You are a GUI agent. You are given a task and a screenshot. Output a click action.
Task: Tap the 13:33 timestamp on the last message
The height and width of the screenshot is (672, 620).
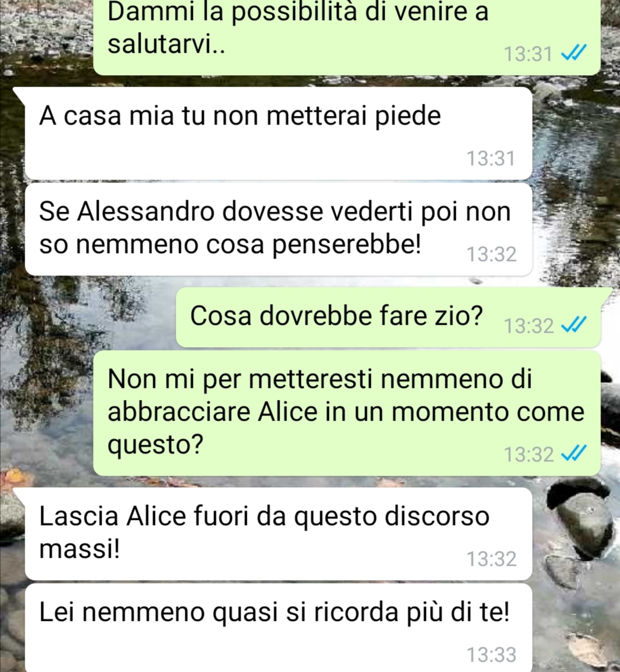pos(491,655)
